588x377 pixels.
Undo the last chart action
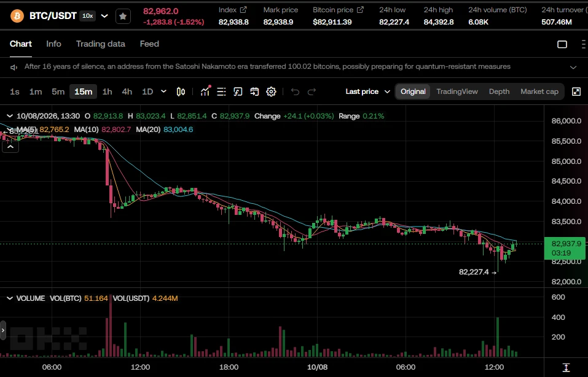click(x=295, y=91)
